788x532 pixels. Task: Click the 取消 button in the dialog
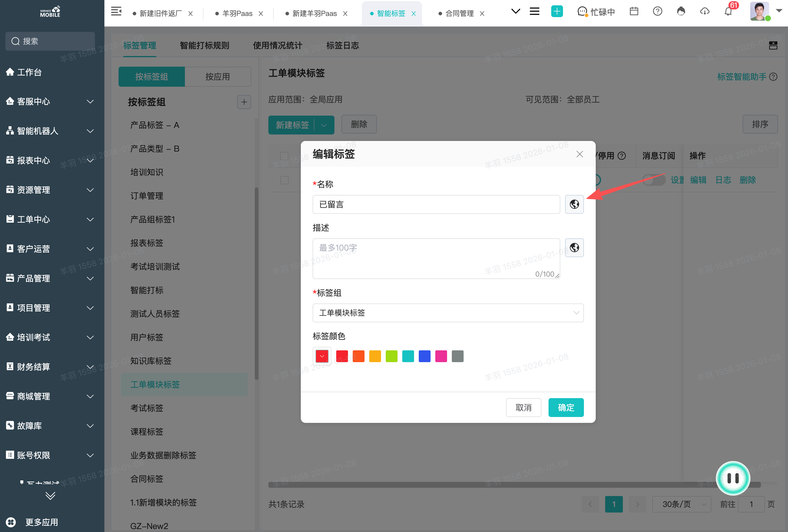[523, 407]
